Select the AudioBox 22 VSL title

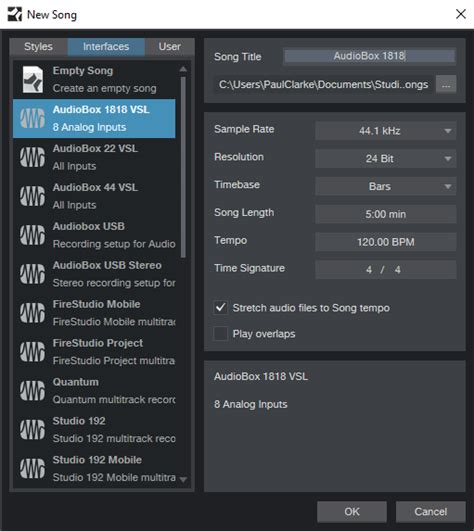[x=95, y=148]
